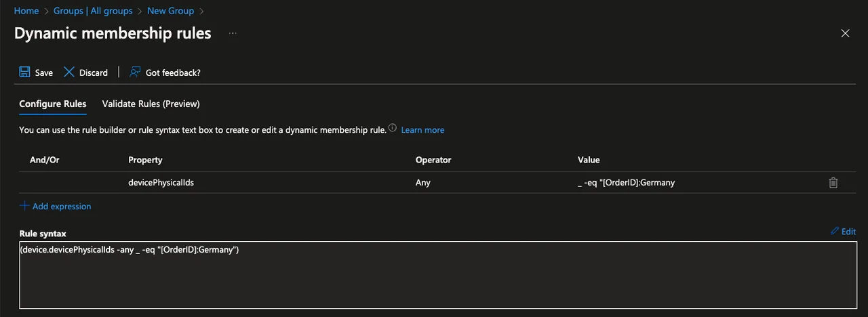Click the Discard X icon
868x317 pixels.
coord(68,72)
